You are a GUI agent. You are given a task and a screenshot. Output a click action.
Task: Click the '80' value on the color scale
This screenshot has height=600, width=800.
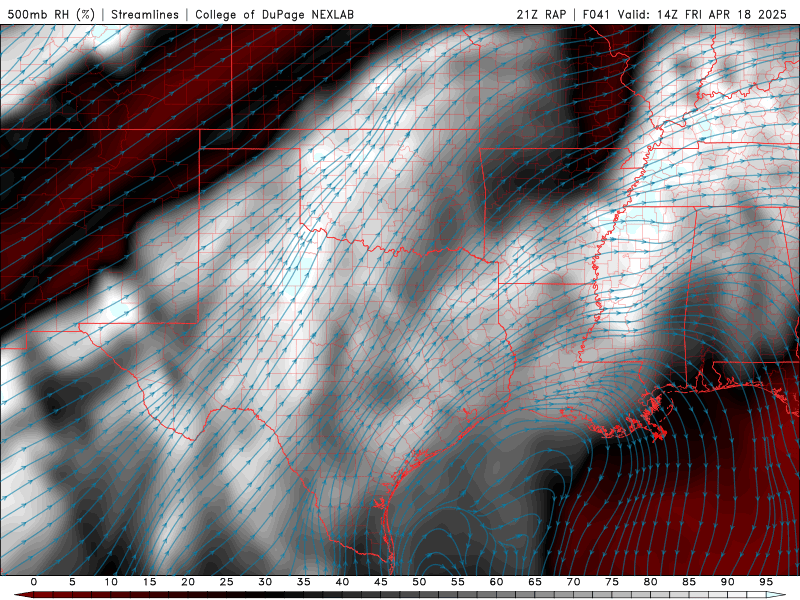click(650, 582)
